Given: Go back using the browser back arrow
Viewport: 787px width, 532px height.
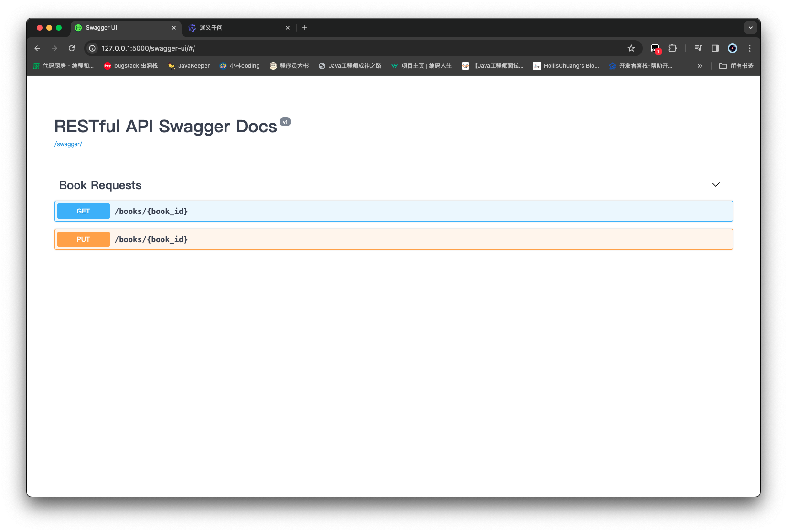Looking at the screenshot, I should [37, 48].
